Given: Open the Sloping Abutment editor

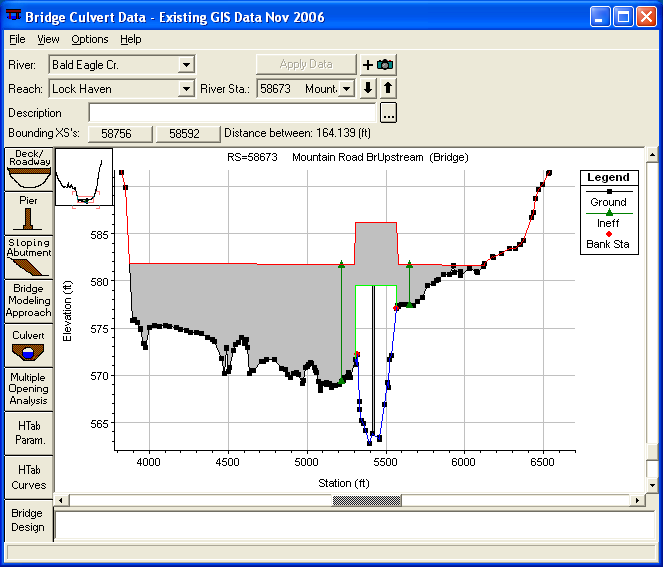Looking at the screenshot, I should [x=28, y=256].
